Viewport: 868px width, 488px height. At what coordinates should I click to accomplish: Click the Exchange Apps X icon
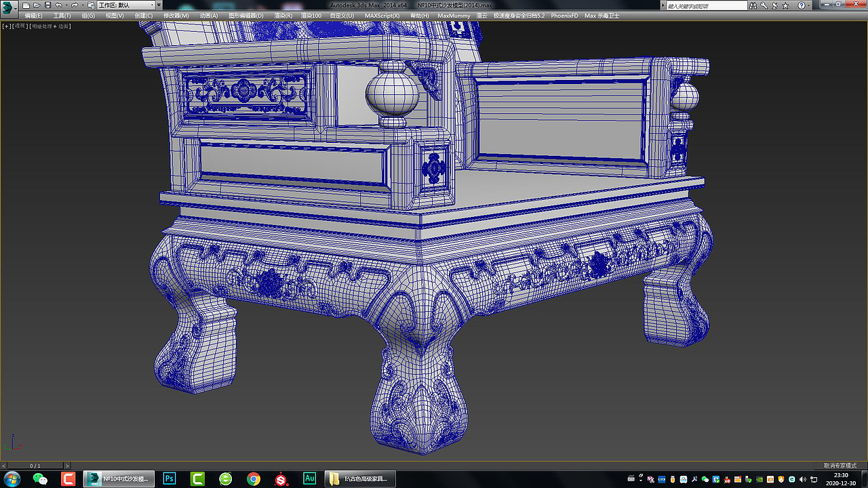click(x=774, y=5)
